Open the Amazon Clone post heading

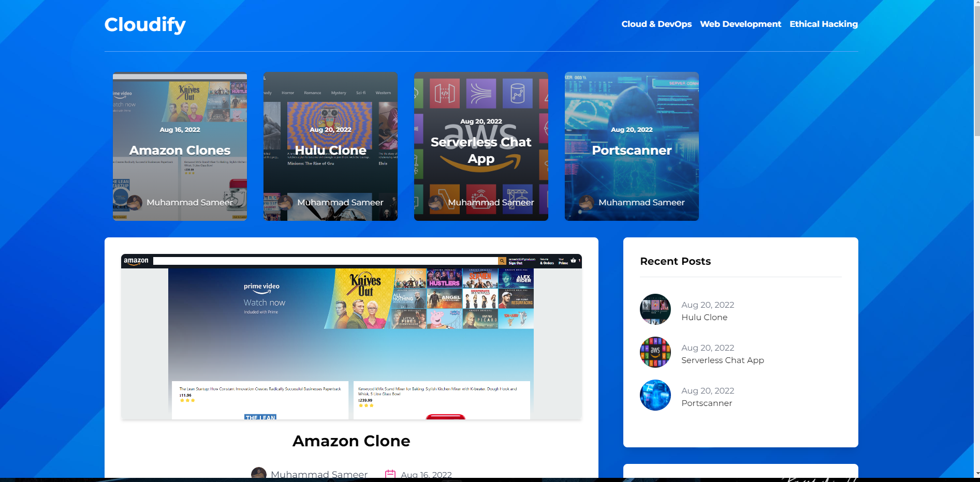(352, 441)
